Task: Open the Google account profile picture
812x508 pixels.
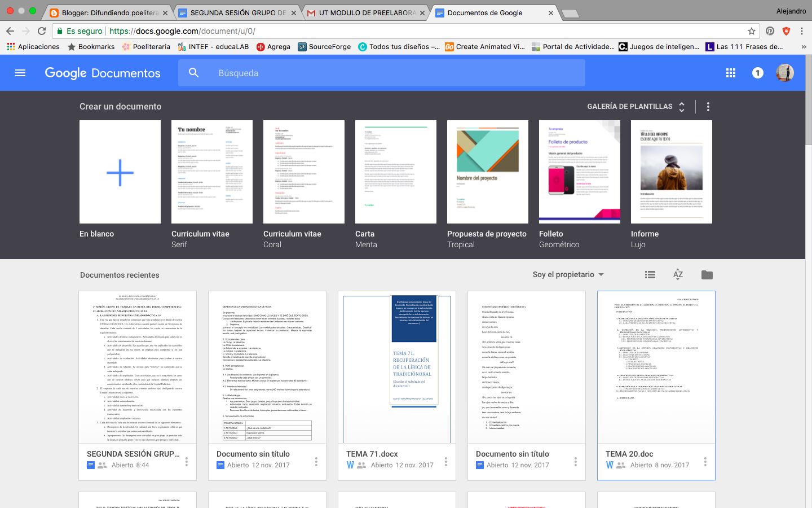Action: click(785, 73)
